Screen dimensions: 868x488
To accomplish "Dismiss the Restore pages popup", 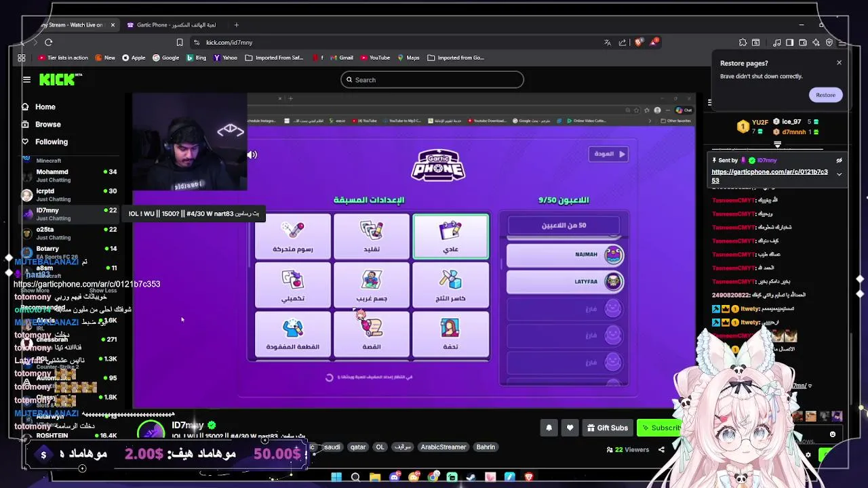I will [x=839, y=63].
